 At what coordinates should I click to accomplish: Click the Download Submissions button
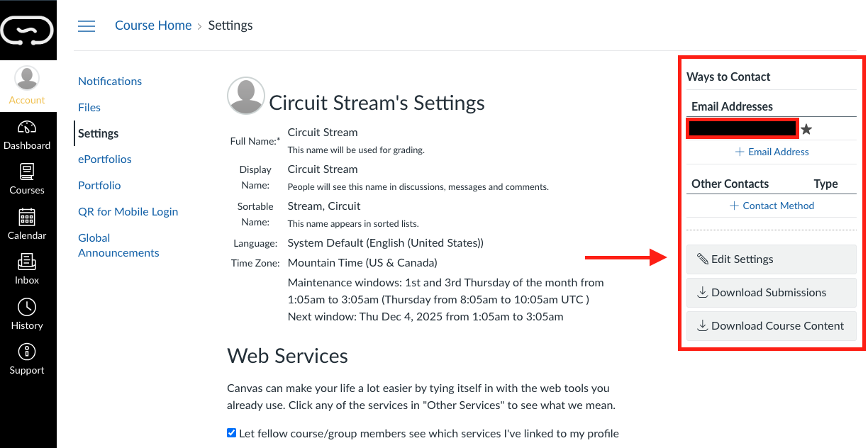click(x=771, y=292)
